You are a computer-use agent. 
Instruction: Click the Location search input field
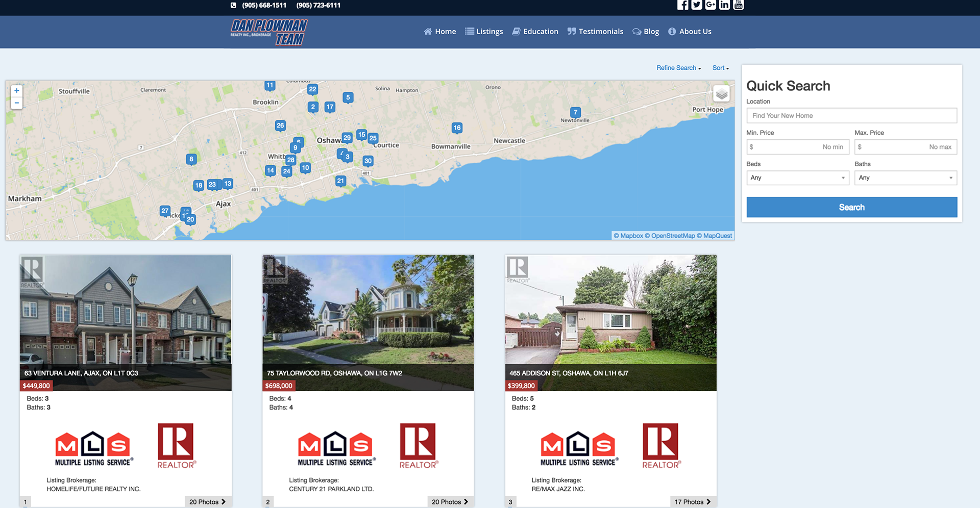pyautogui.click(x=851, y=116)
